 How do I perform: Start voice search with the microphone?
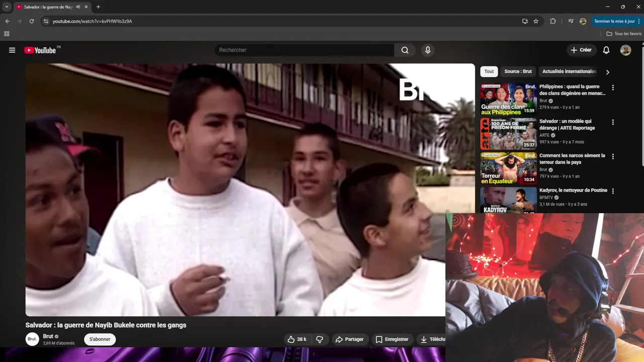pos(428,50)
